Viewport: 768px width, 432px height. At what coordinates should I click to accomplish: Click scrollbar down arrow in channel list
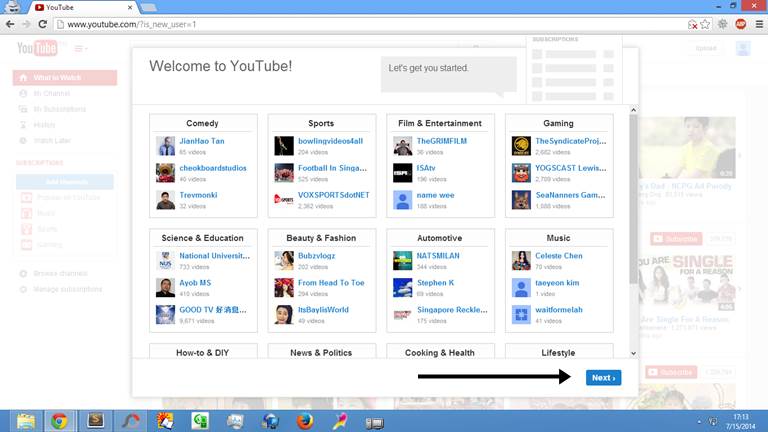[x=633, y=353]
